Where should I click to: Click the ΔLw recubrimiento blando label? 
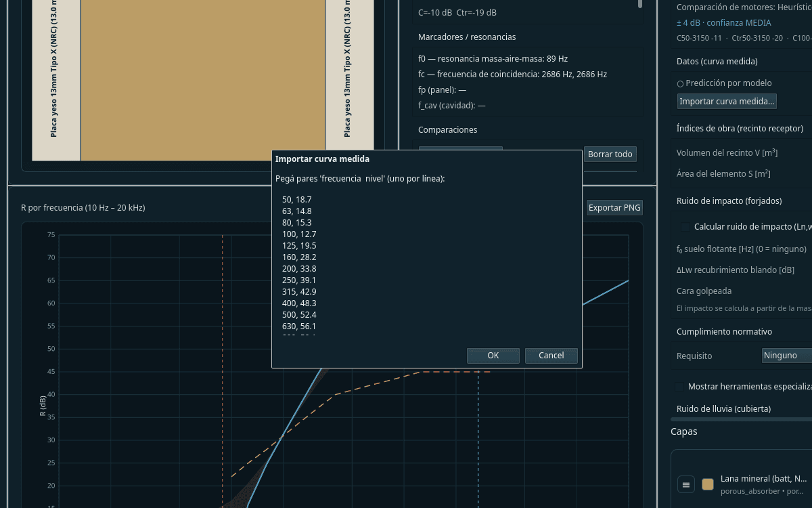736,270
